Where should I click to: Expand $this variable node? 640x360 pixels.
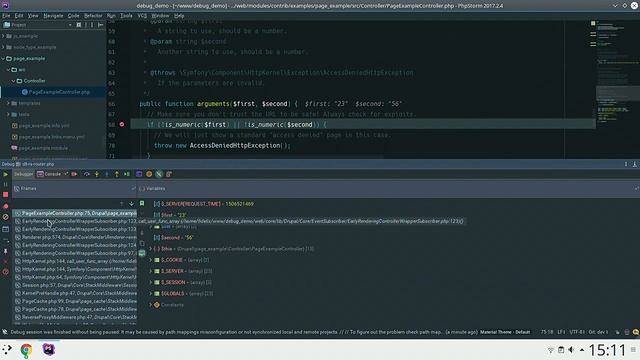click(x=151, y=249)
